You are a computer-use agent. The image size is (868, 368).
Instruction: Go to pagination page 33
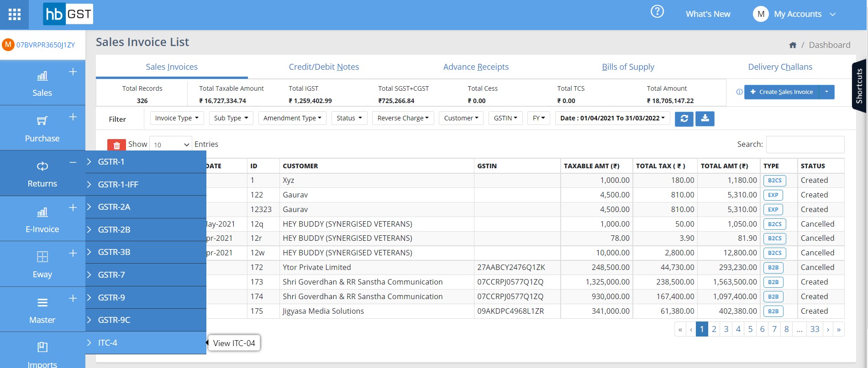(x=815, y=329)
